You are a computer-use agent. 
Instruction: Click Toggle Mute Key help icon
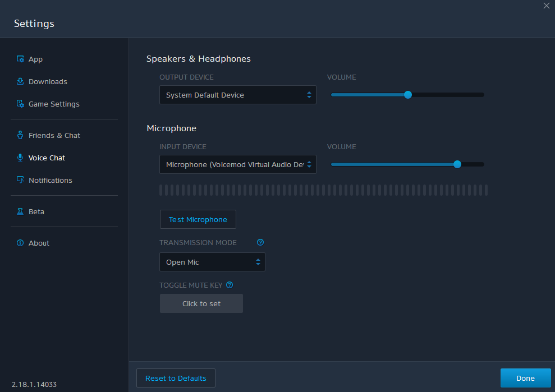229,285
